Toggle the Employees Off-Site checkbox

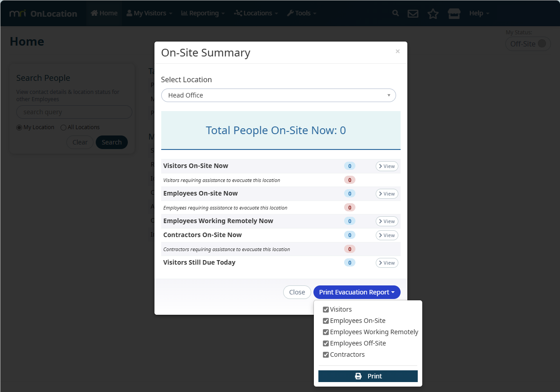pyautogui.click(x=326, y=344)
